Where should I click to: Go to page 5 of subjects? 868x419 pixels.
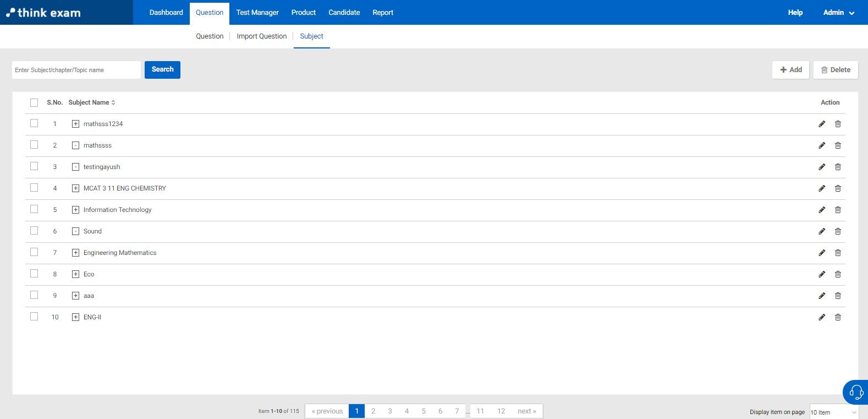424,411
